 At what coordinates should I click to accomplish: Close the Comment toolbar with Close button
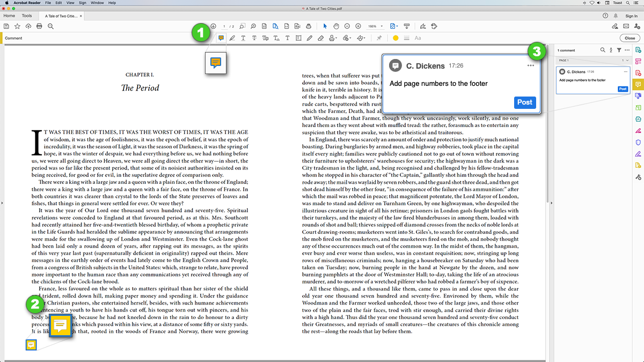630,38
